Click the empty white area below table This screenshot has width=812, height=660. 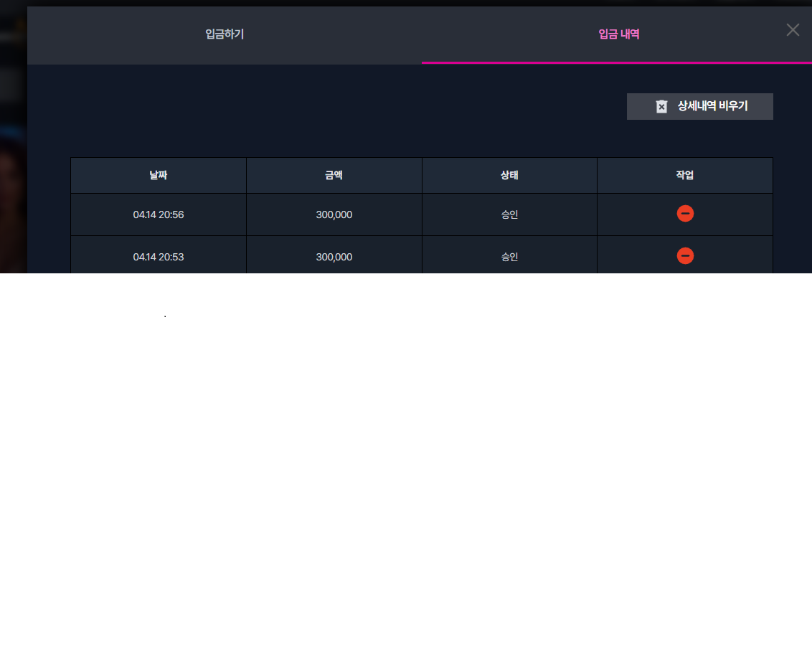pos(406,466)
